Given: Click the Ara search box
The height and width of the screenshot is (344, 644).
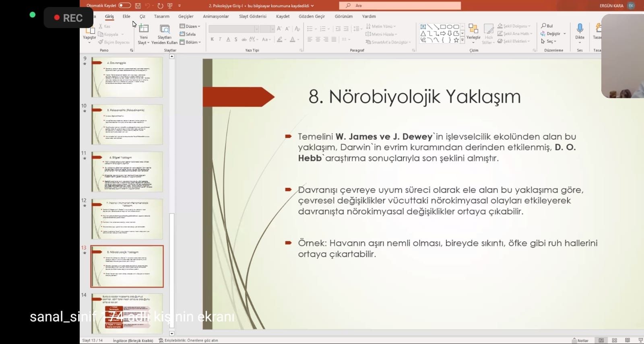Looking at the screenshot, I should 400,6.
